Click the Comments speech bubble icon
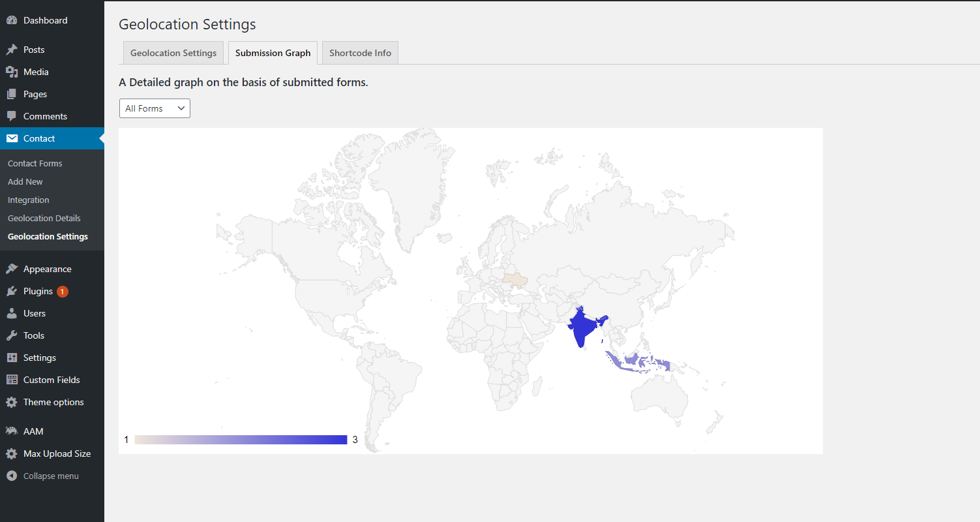This screenshot has height=522, width=980. click(12, 117)
